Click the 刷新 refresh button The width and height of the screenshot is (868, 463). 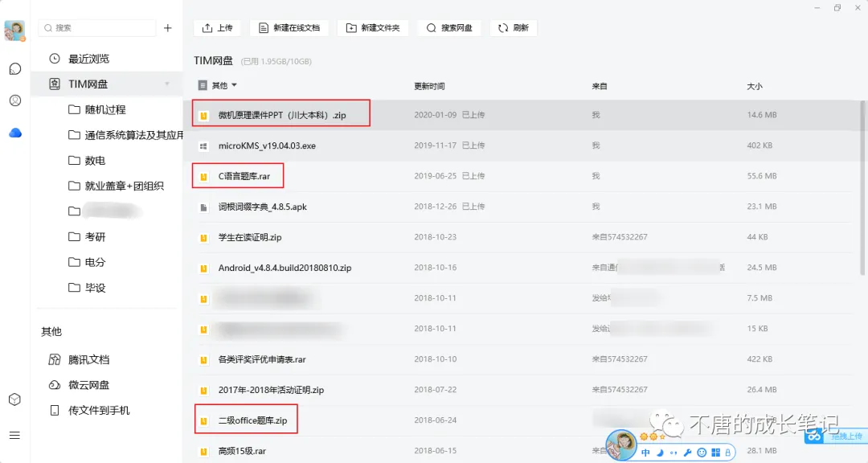tap(513, 27)
